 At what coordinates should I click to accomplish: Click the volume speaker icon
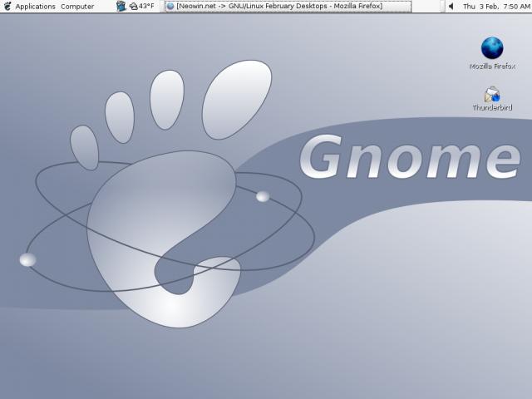(451, 6)
